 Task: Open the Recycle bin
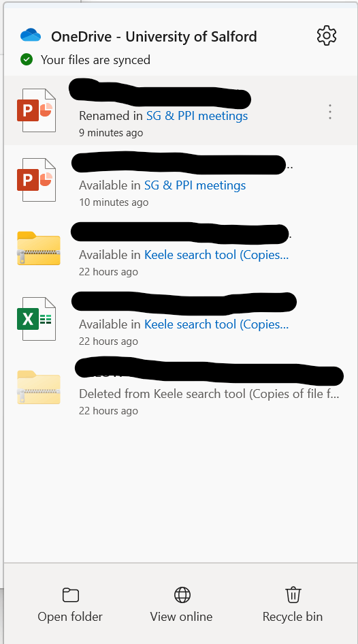[x=293, y=605]
